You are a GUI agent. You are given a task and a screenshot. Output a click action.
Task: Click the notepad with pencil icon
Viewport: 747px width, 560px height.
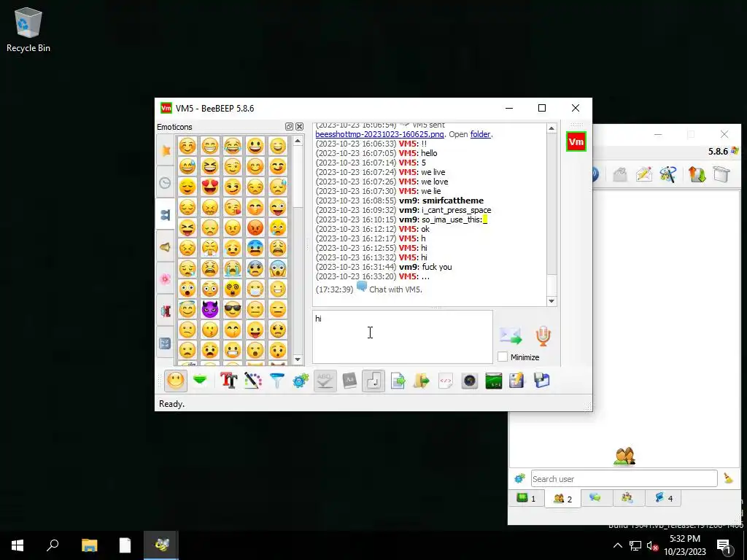[x=517, y=381]
